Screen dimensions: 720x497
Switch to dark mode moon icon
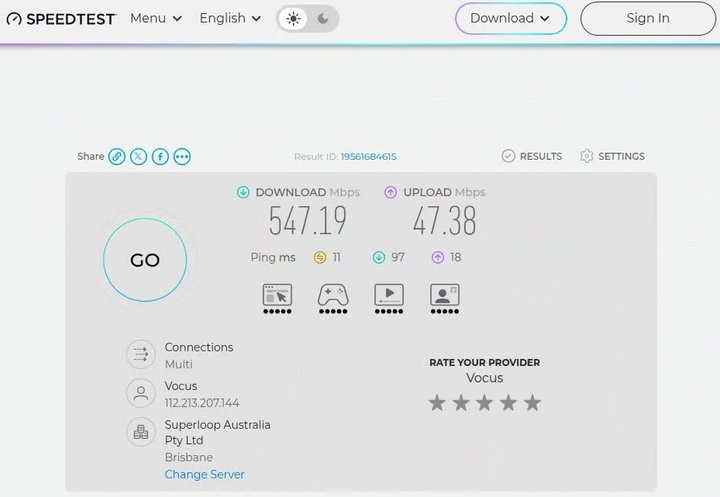[323, 18]
